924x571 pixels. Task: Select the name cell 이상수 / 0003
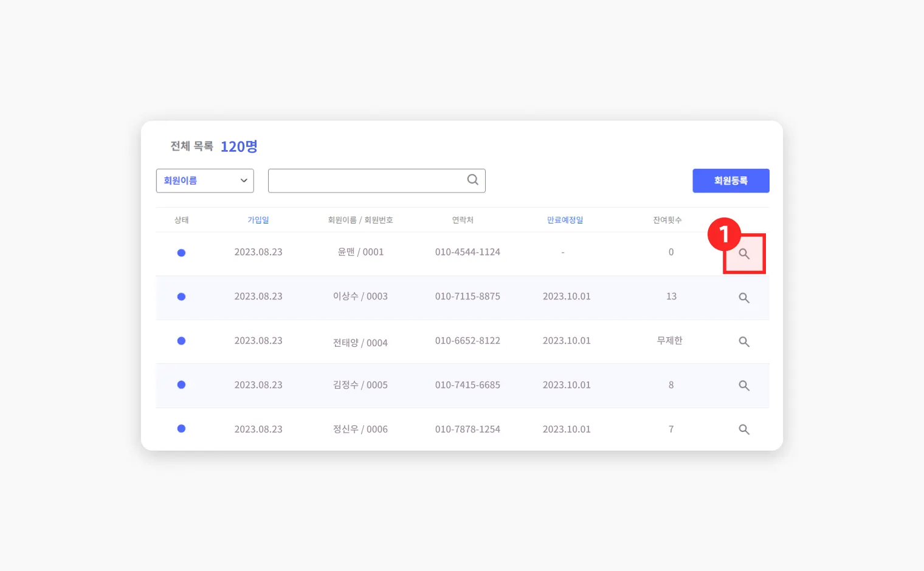tap(360, 296)
